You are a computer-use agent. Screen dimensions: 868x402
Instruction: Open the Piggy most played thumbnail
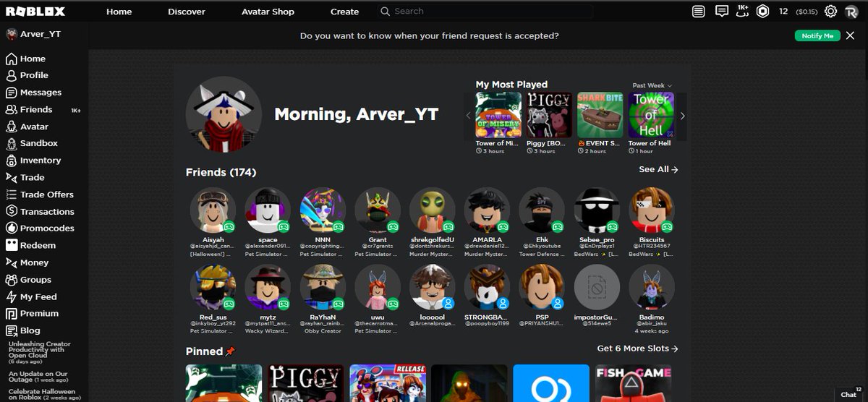(x=549, y=115)
